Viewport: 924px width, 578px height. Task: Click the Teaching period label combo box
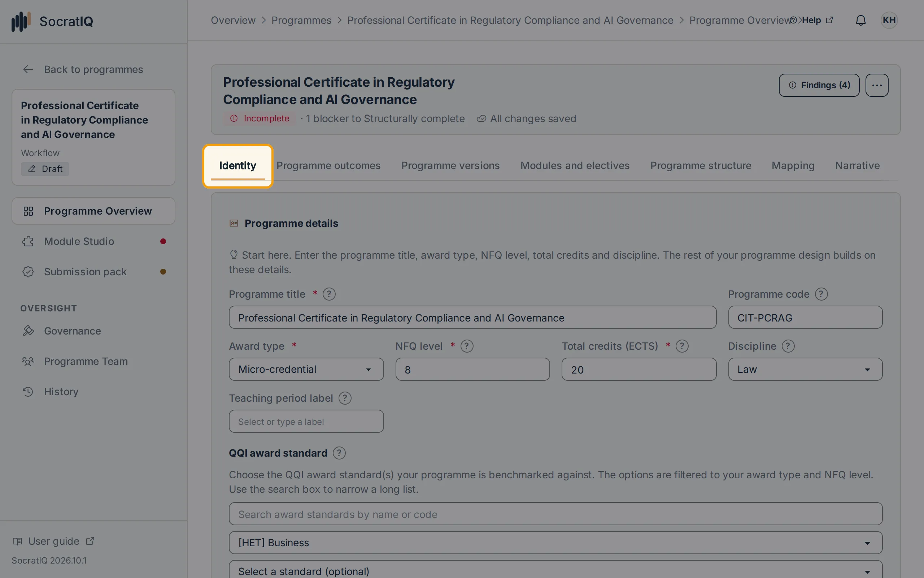pyautogui.click(x=306, y=421)
